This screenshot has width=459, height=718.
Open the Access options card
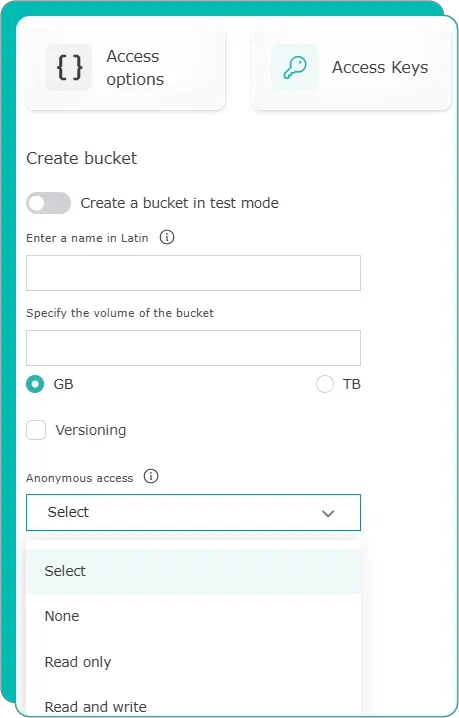click(x=126, y=68)
